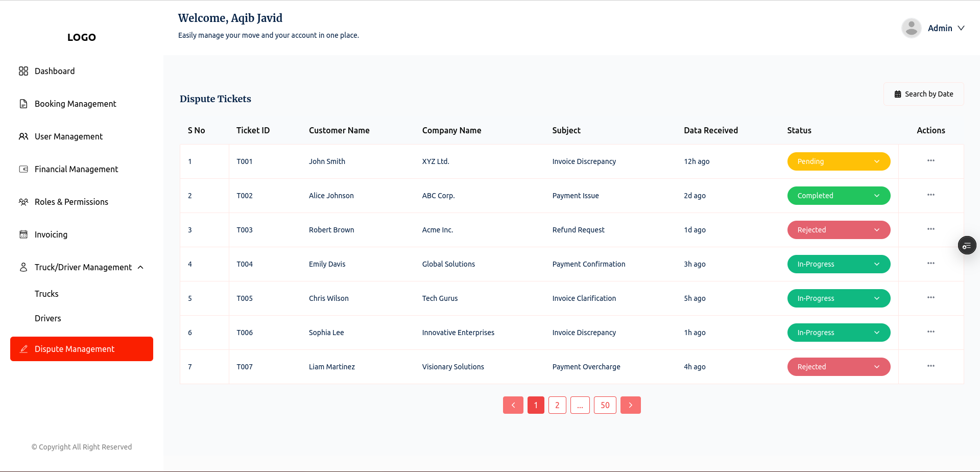Navigate to Trucks in the sidebar
This screenshot has height=472, width=980.
pyautogui.click(x=46, y=294)
